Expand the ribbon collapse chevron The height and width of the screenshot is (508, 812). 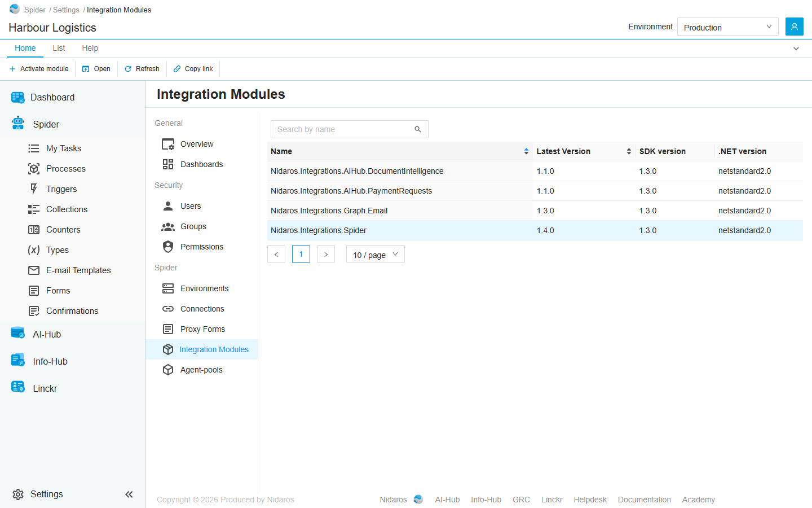[x=796, y=49]
